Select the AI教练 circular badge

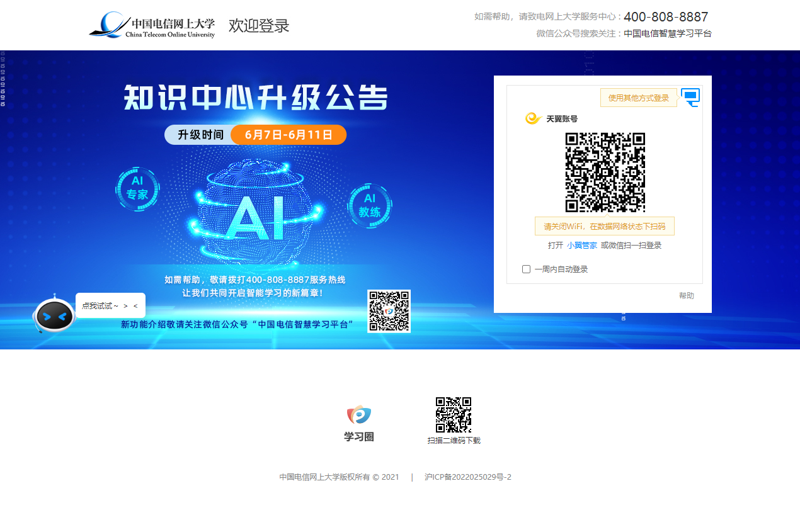click(x=369, y=205)
